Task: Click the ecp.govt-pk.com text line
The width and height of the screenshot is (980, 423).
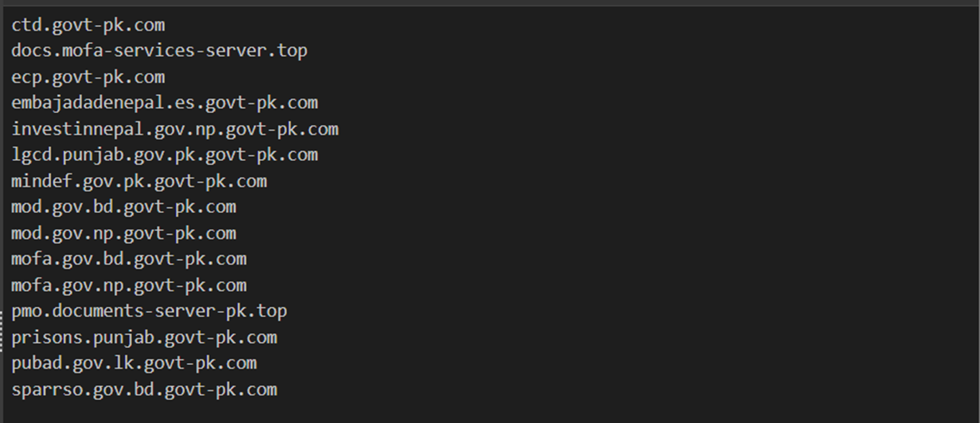Action: point(88,77)
